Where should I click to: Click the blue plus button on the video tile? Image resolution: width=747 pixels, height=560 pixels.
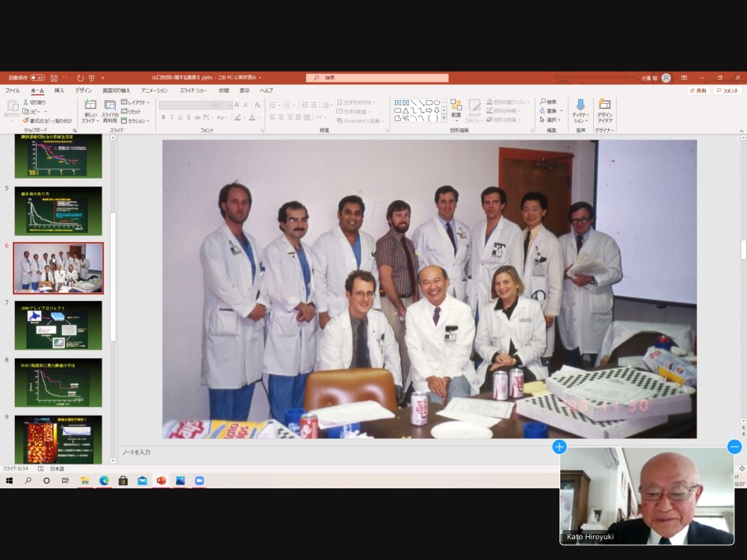(x=560, y=447)
